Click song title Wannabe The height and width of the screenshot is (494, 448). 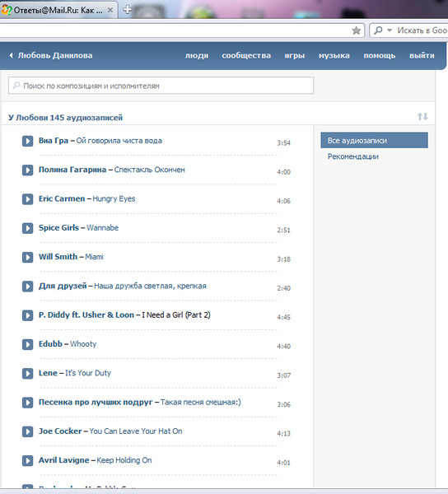[103, 228]
